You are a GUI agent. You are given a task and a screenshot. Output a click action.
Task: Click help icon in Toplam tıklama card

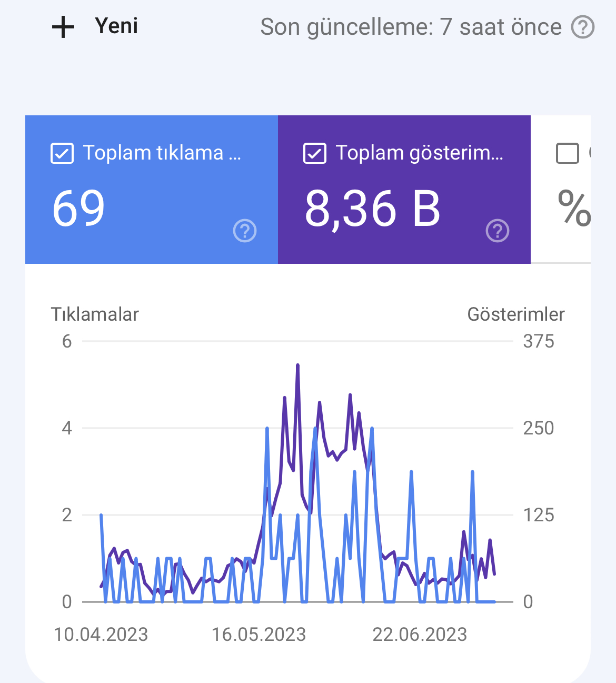[245, 231]
